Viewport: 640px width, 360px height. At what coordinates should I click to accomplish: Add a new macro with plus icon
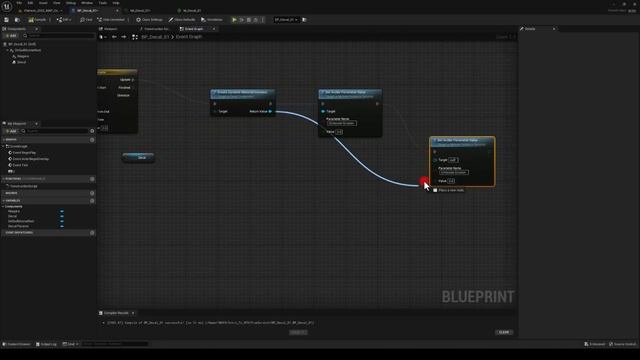92,193
